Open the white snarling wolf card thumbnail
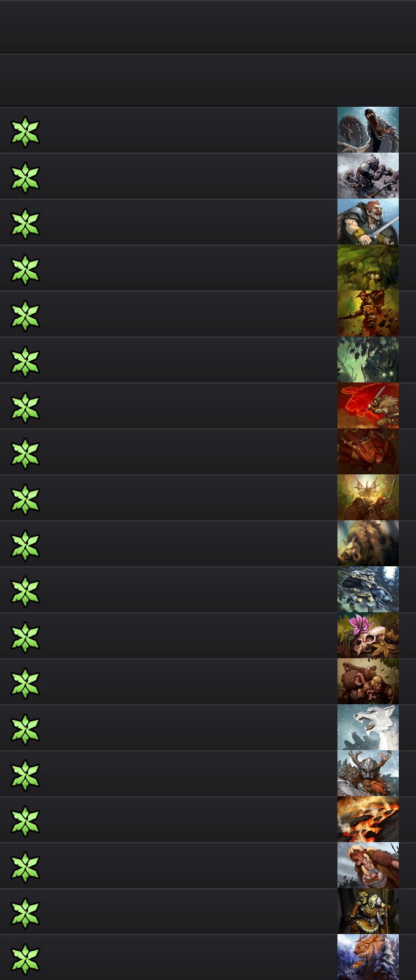Screen dimensions: 416x980 (368, 727)
